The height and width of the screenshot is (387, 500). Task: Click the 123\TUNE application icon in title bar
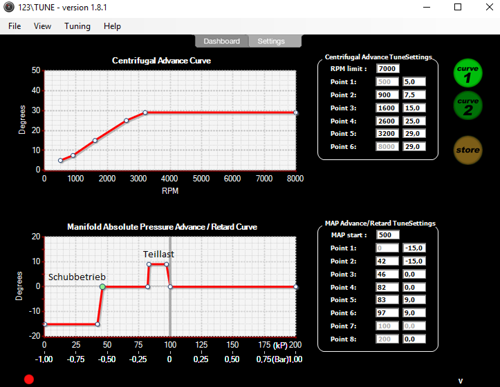pos(9,7)
